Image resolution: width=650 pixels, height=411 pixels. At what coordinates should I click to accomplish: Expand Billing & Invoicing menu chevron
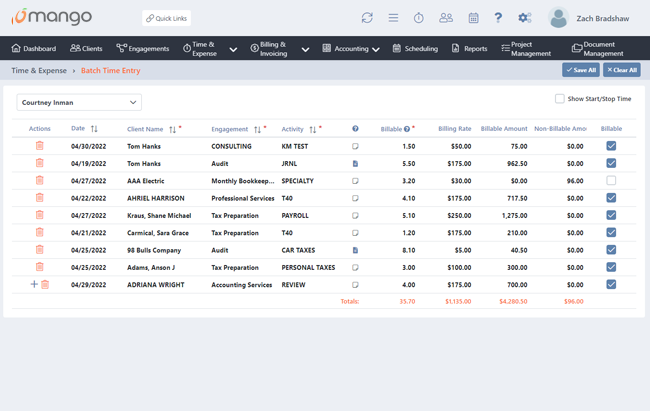pos(306,49)
